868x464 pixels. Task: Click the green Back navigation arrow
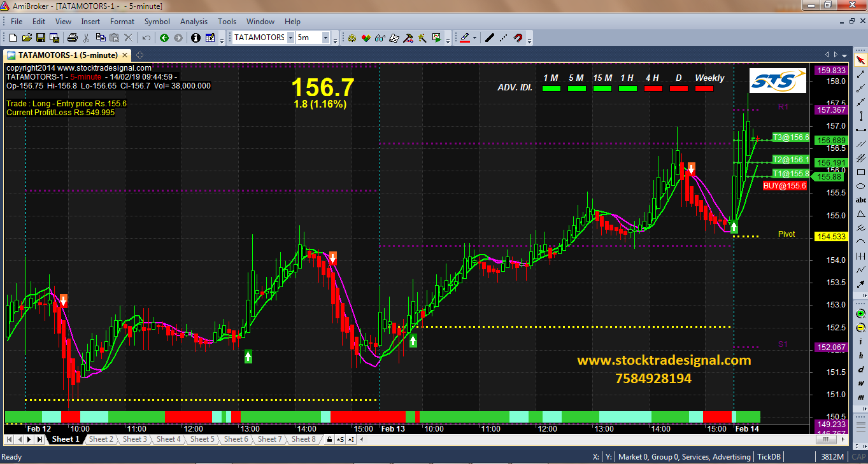(164, 38)
